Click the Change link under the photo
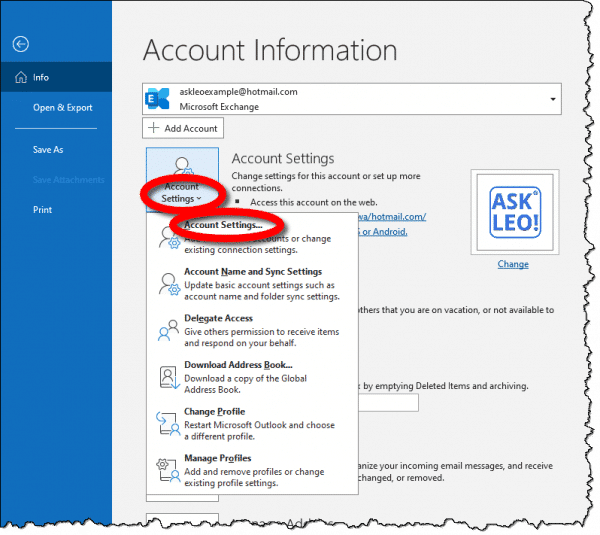This screenshot has width=600, height=535. (513, 264)
